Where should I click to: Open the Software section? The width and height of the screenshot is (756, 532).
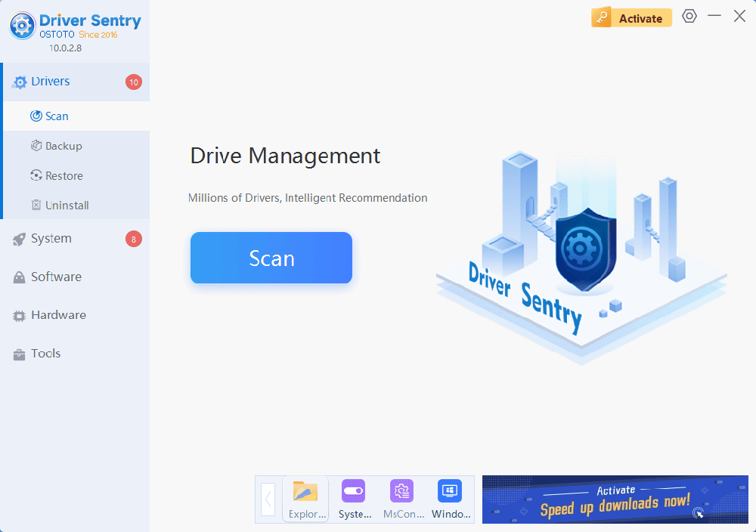(75, 277)
